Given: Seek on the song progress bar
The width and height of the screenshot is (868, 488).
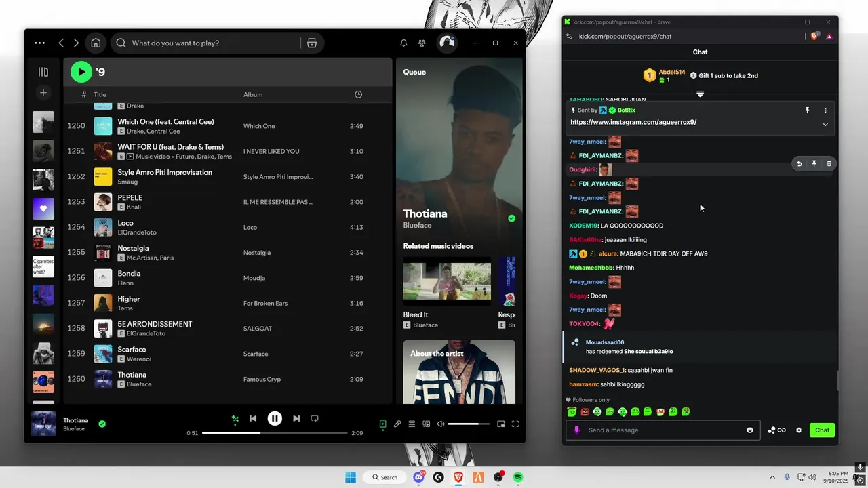Looking at the screenshot, I should point(275,433).
